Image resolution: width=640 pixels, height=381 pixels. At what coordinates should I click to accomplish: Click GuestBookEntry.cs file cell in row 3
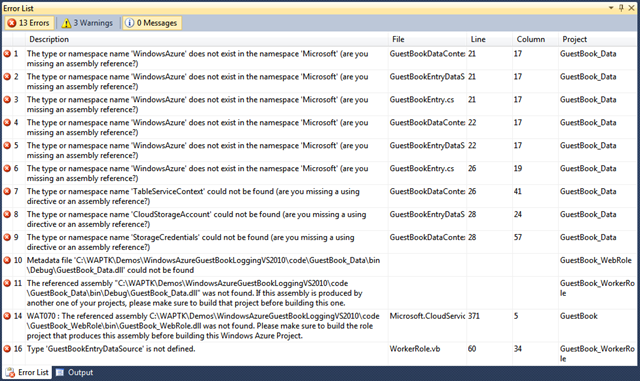(422, 99)
